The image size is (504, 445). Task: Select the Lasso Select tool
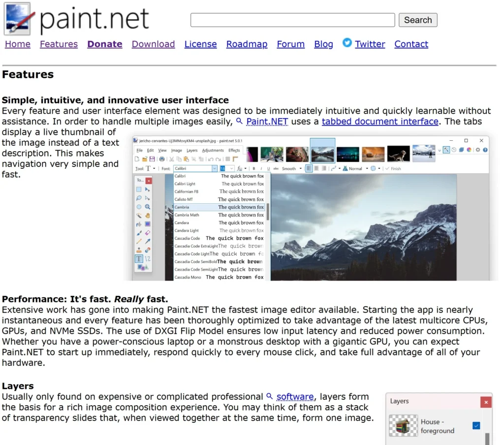pos(139,198)
